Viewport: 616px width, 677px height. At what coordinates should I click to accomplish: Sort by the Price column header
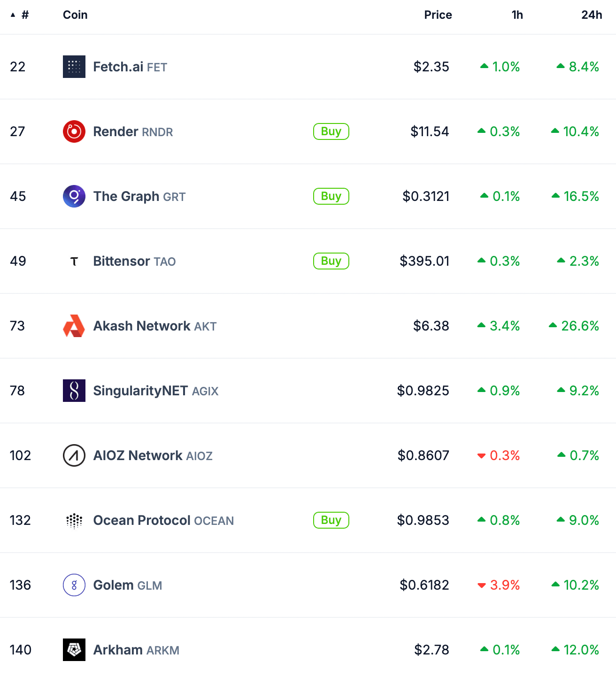[x=438, y=15]
